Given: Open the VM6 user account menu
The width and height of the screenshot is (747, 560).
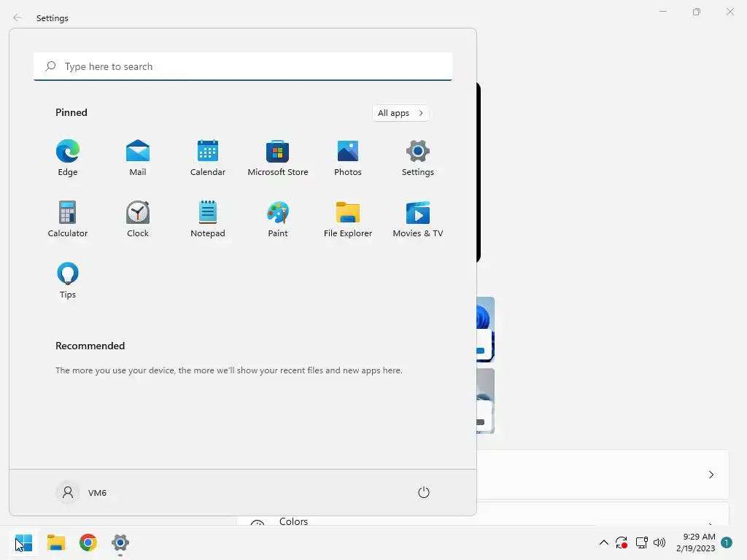Looking at the screenshot, I should tap(82, 492).
